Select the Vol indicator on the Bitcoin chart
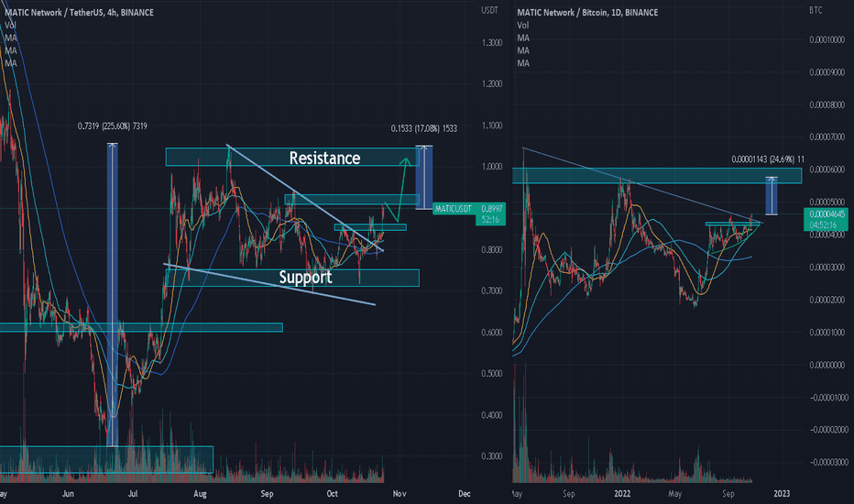 click(523, 25)
